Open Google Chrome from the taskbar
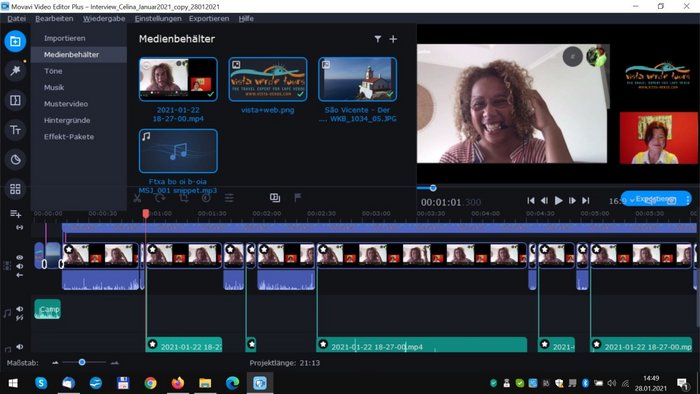The height and width of the screenshot is (394, 700). tap(150, 383)
